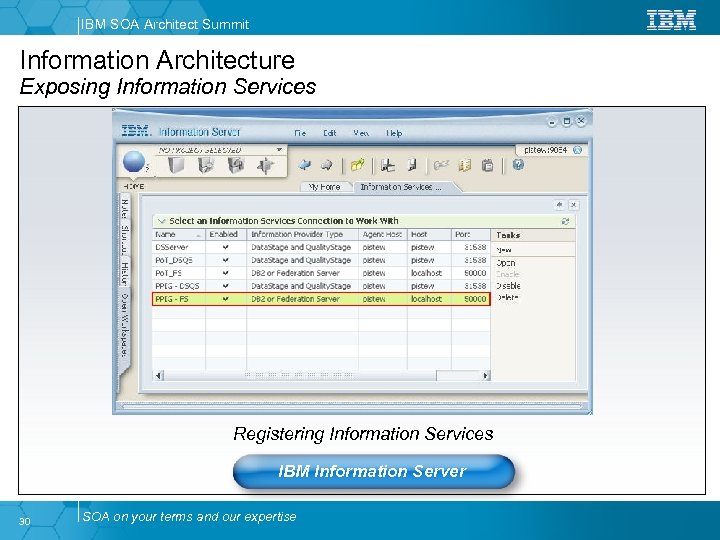Open the Edit menu
Screen dimensions: 720x540
click(x=330, y=133)
